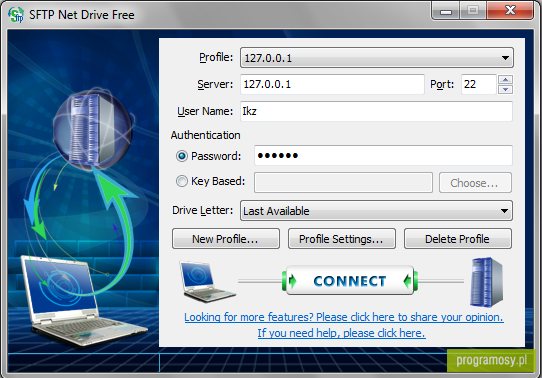The width and height of the screenshot is (542, 378).
Task: Open the share your opinion link
Action: coord(344,317)
